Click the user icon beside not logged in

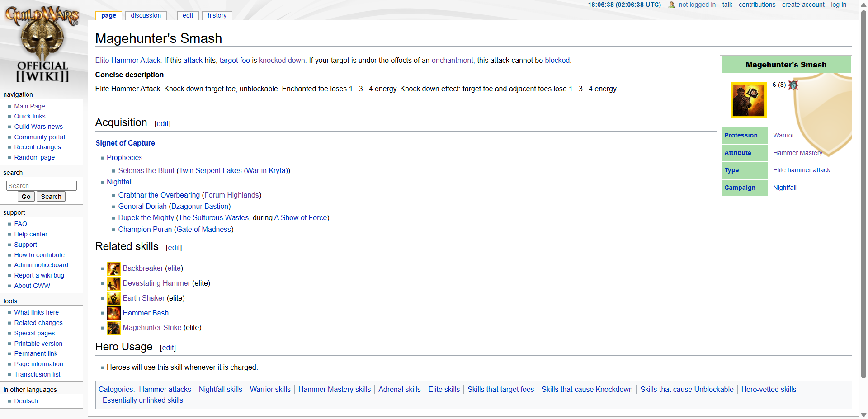(x=671, y=5)
